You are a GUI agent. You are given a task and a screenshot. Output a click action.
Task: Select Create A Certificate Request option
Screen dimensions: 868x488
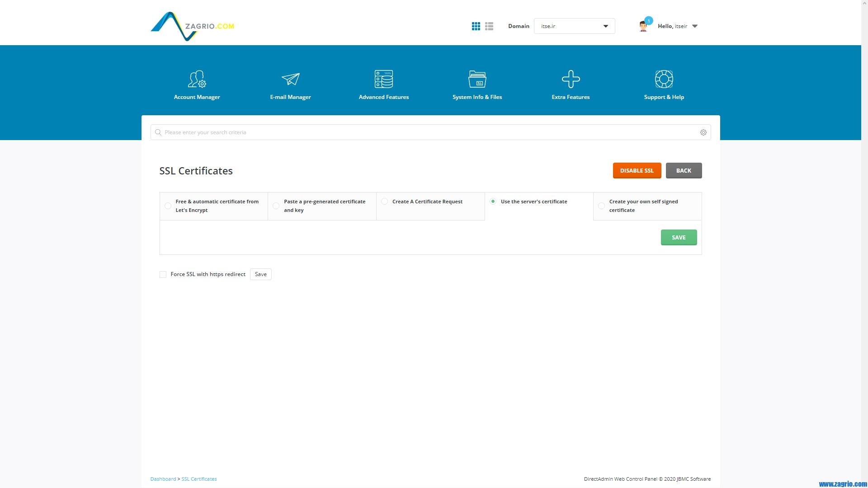[384, 202]
